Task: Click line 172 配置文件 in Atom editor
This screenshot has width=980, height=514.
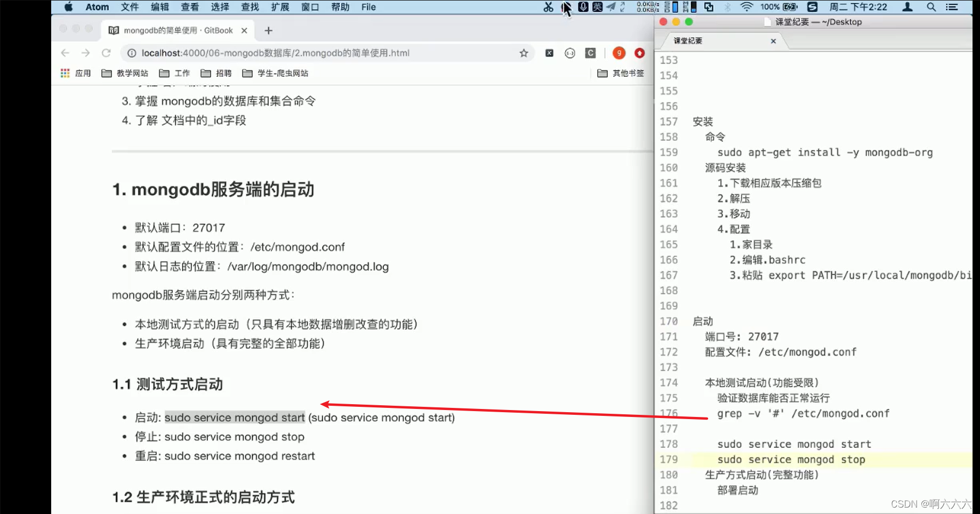Action: click(x=781, y=352)
